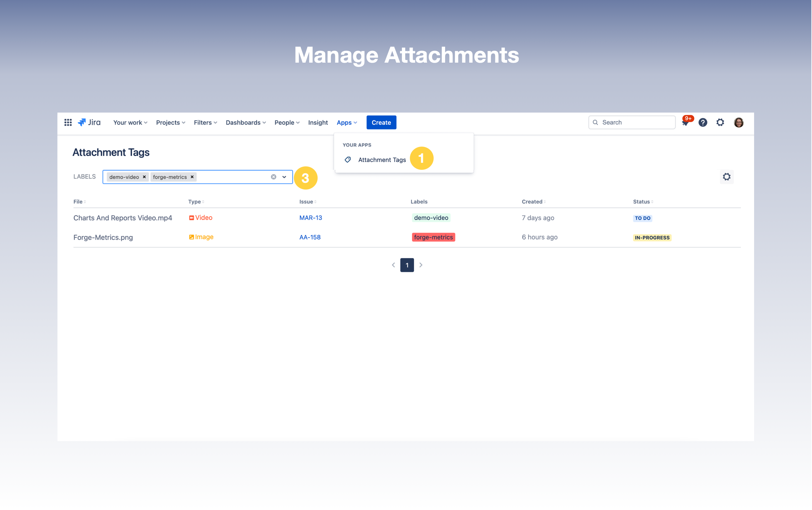Click the Jira logo
This screenshot has width=812, height=510.
pos(89,122)
